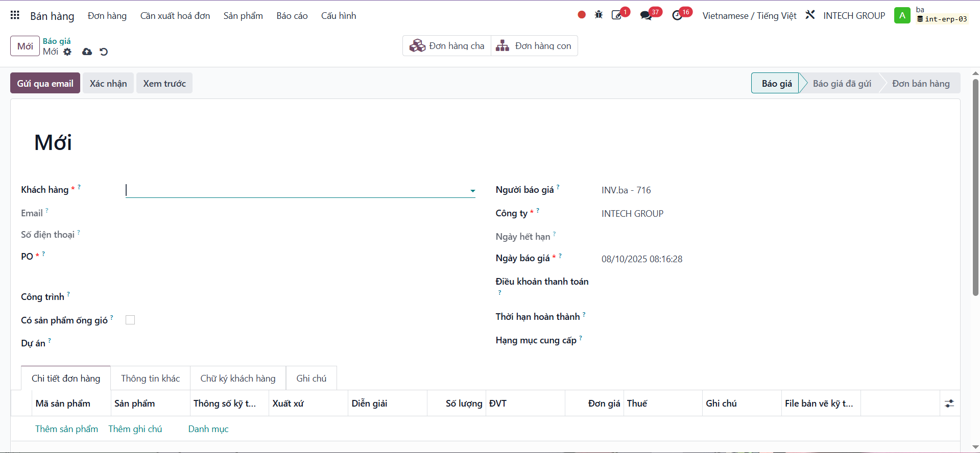Click the red recording indicator icon

[582, 15]
